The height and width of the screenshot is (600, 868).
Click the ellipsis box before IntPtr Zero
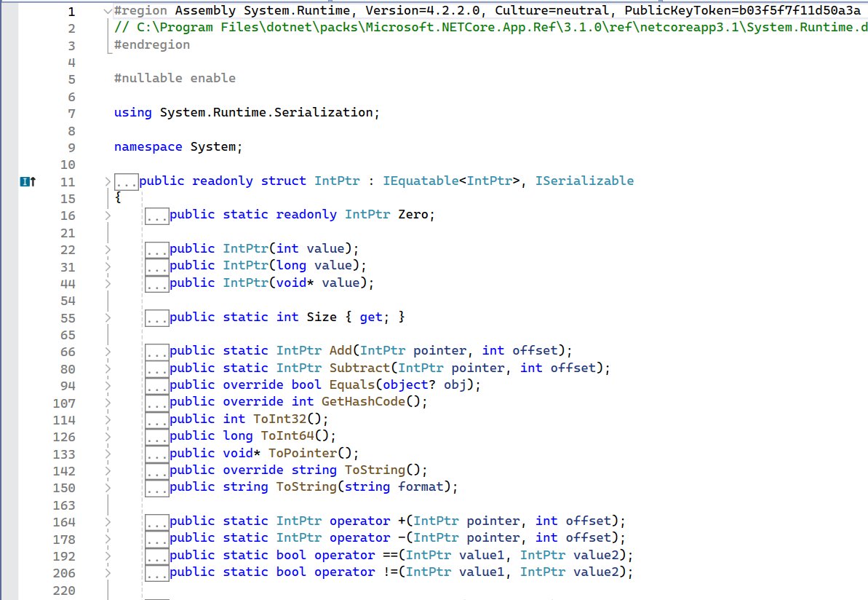point(157,216)
